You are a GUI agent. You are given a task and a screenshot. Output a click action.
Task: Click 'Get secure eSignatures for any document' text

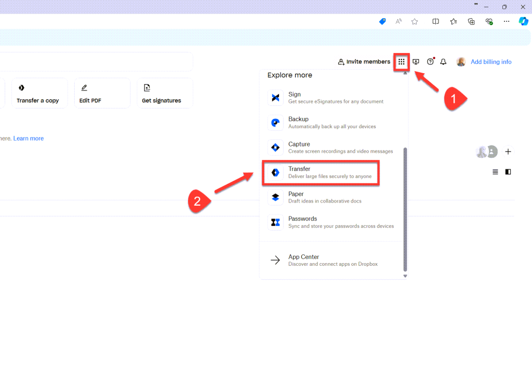click(336, 101)
